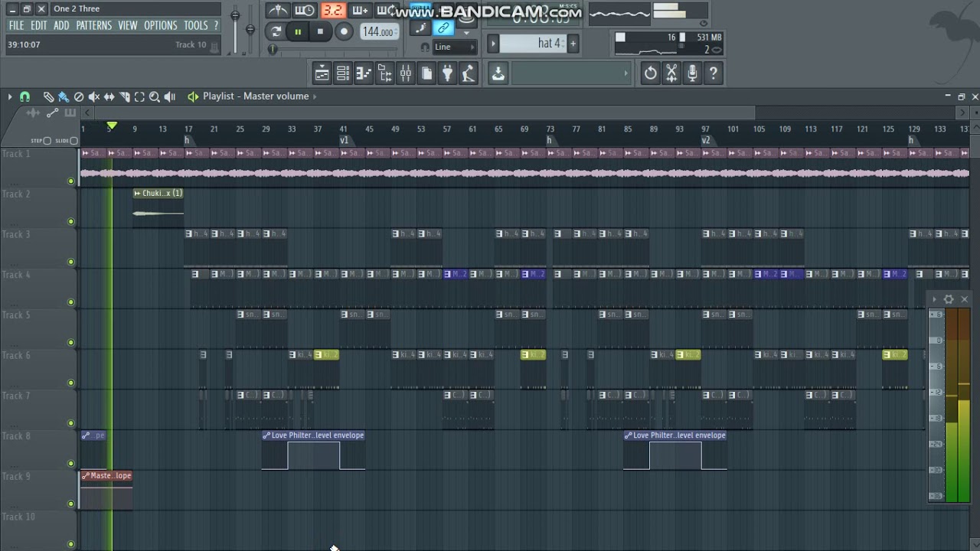Expand the hint bar dropdown arrow
This screenshot has height=551, width=980.
(x=626, y=73)
